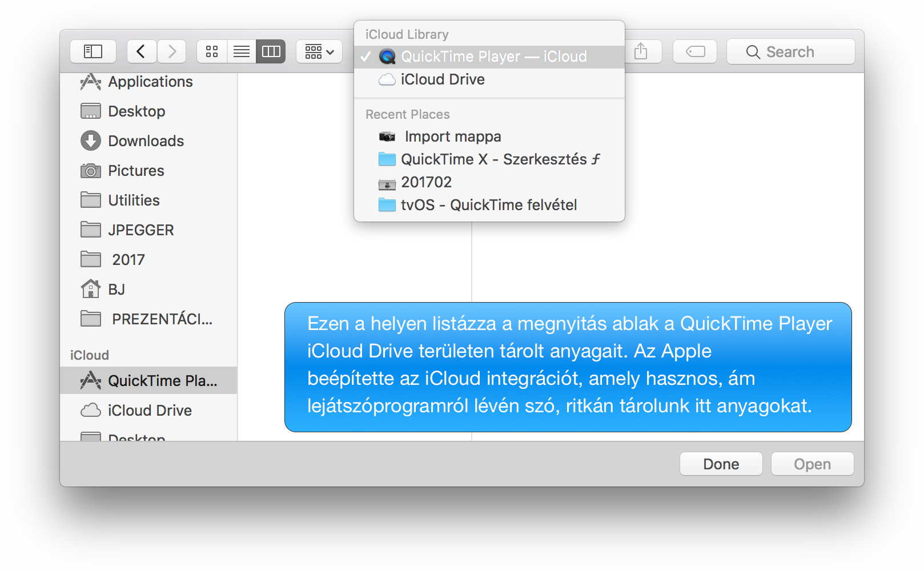Screen dimensions: 924x571
Task: Click the Edit Tags toolbar icon
Action: [x=695, y=51]
